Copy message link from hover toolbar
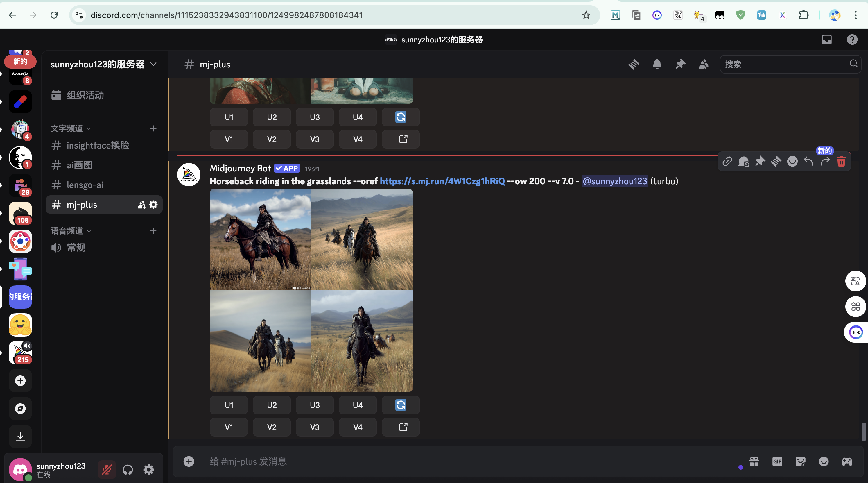Image resolution: width=868 pixels, height=483 pixels. (x=727, y=162)
